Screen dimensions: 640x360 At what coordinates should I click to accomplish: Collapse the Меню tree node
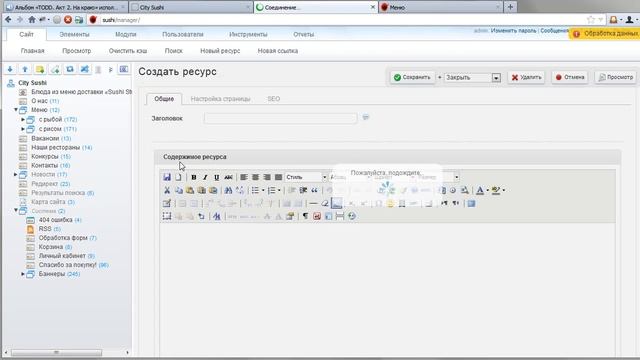(x=16, y=110)
